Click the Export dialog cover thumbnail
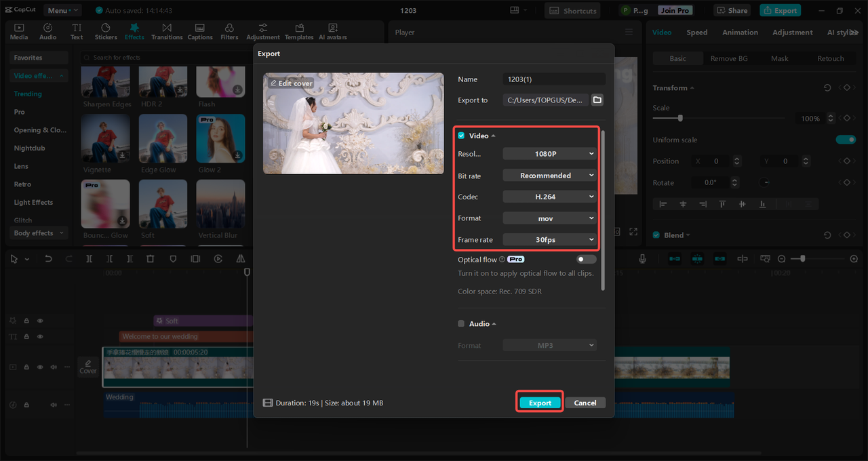This screenshot has width=868, height=461. point(353,123)
